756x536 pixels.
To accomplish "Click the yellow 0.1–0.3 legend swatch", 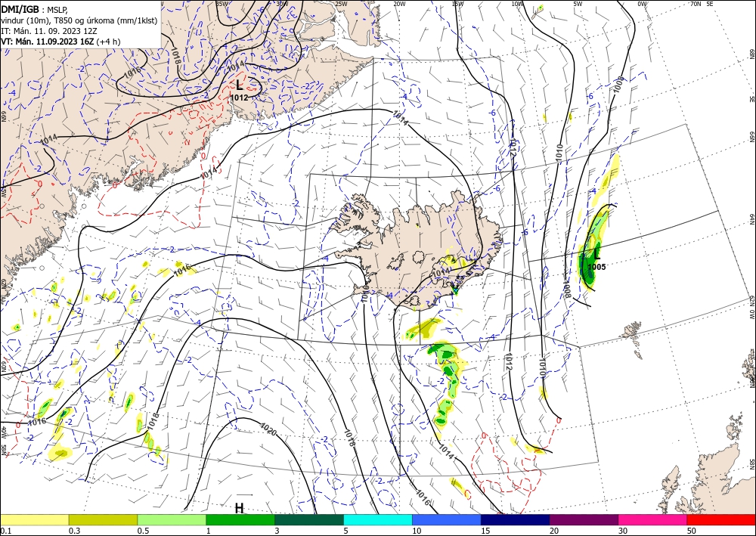I will 34,519.
